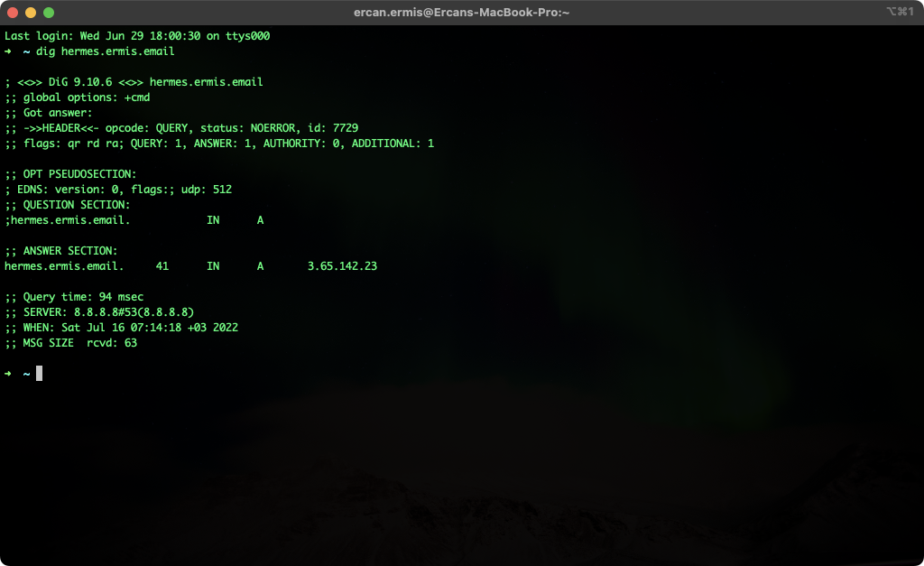Click the IP address 3.65.142.23
This screenshot has height=566, width=924.
point(342,266)
